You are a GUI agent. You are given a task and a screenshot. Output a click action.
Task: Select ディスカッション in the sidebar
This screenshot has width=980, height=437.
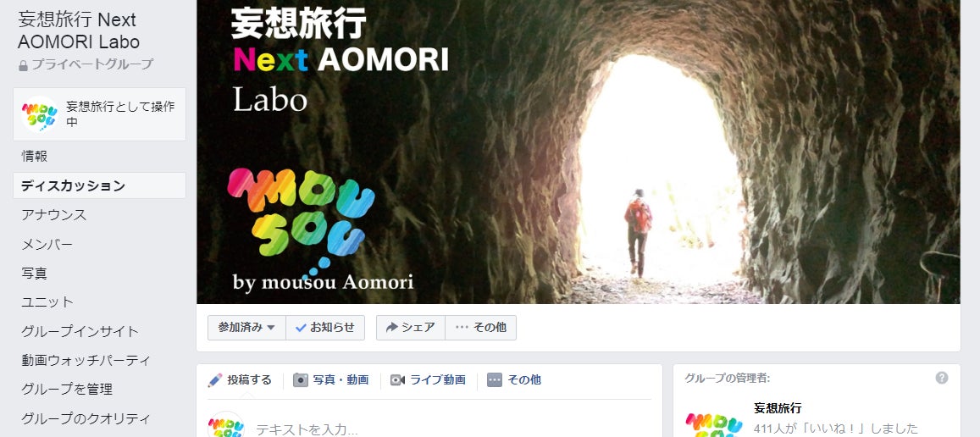coord(99,185)
